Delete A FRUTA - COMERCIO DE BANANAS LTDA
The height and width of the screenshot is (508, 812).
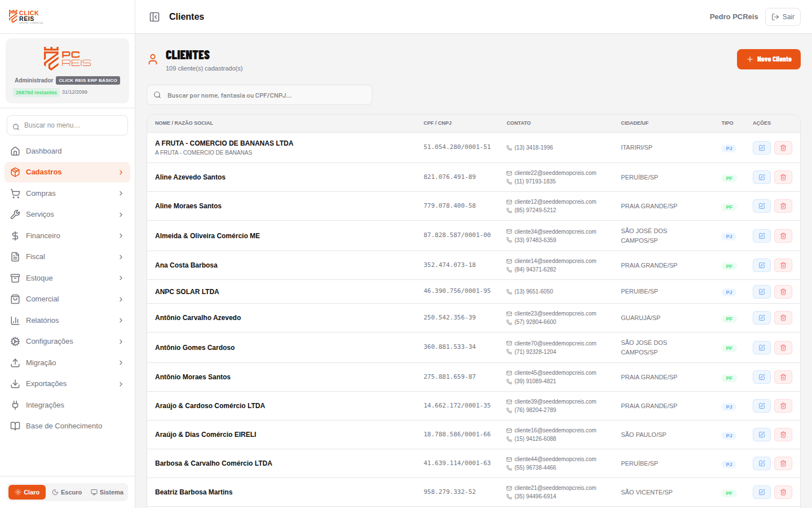783,148
